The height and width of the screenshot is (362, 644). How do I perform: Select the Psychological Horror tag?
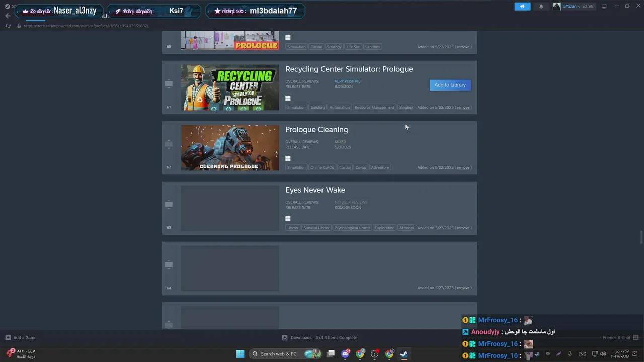(x=352, y=228)
